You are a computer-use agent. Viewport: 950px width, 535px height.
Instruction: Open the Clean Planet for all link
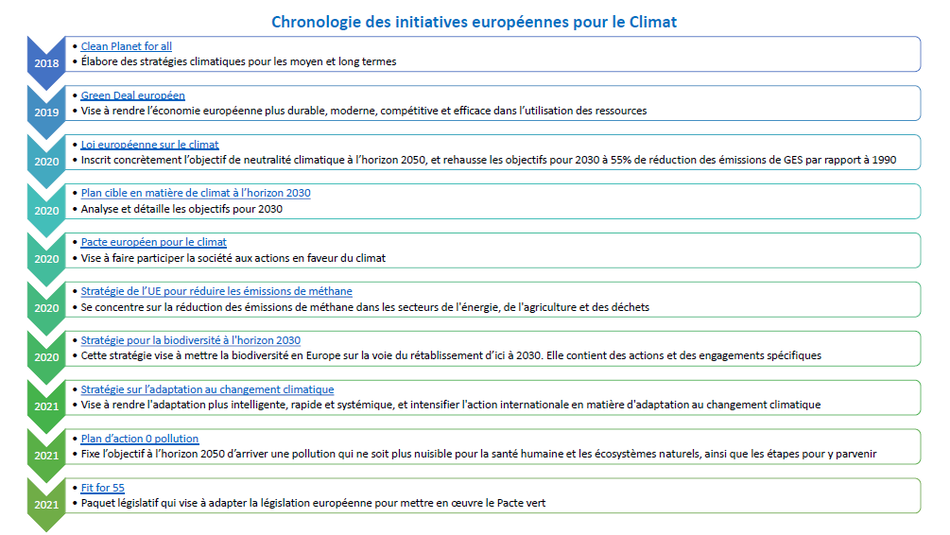pyautogui.click(x=126, y=46)
